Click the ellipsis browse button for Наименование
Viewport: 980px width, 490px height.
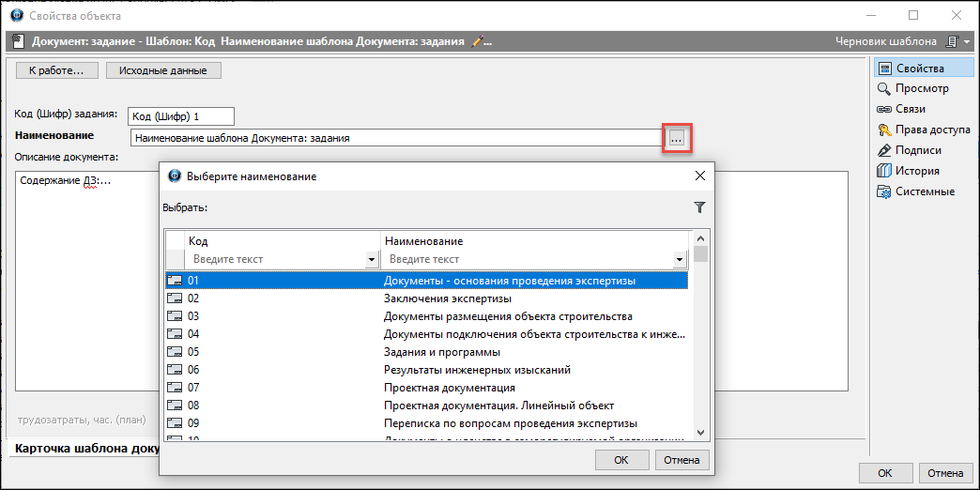[676, 138]
